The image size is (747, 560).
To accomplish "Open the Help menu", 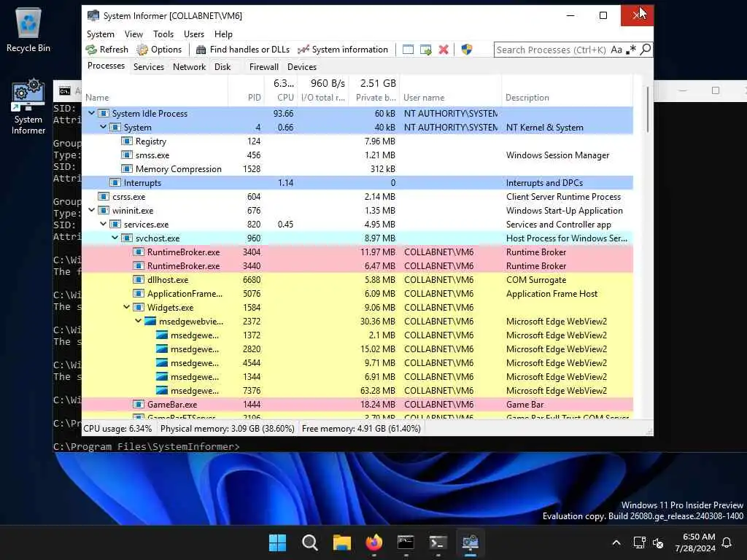I will (x=223, y=34).
